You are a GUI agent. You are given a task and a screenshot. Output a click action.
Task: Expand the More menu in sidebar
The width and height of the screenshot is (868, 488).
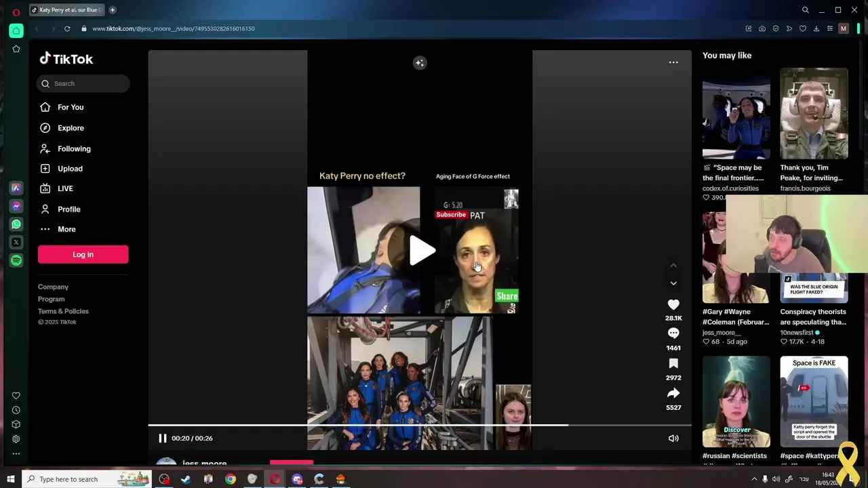click(66, 229)
